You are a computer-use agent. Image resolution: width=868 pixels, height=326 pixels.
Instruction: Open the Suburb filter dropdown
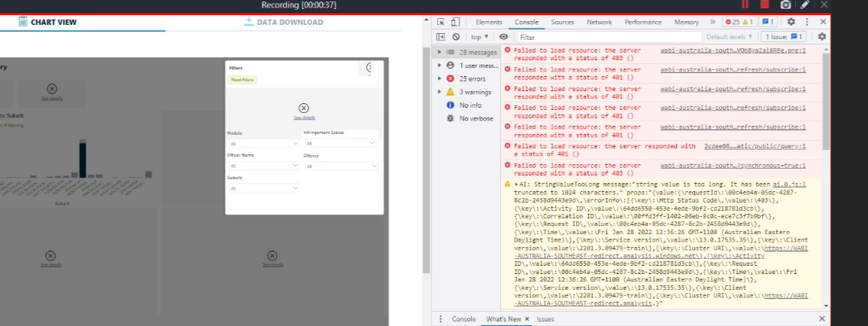(x=263, y=188)
